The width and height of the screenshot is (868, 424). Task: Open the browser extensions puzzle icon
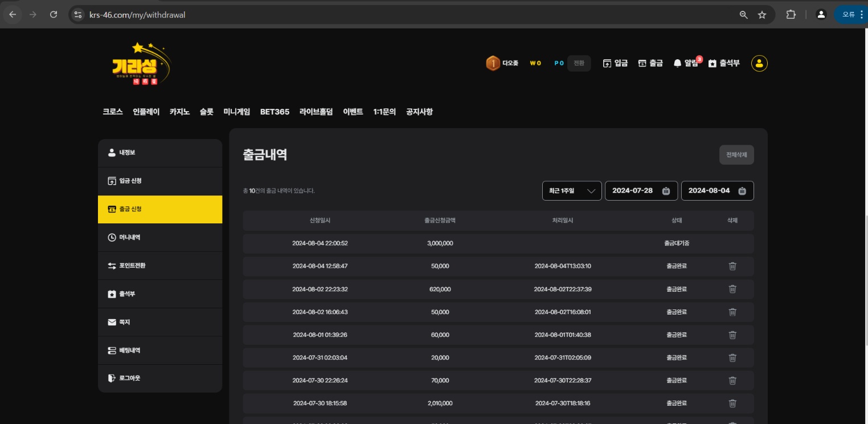(791, 15)
